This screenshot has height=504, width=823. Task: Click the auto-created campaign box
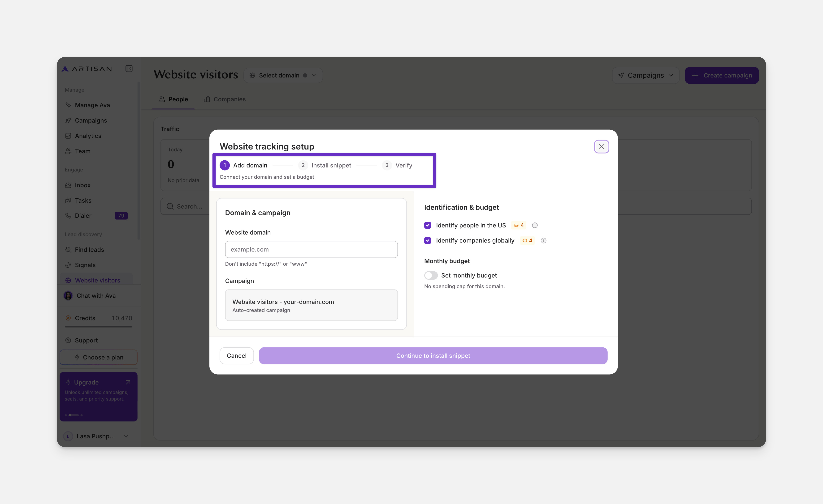311,305
